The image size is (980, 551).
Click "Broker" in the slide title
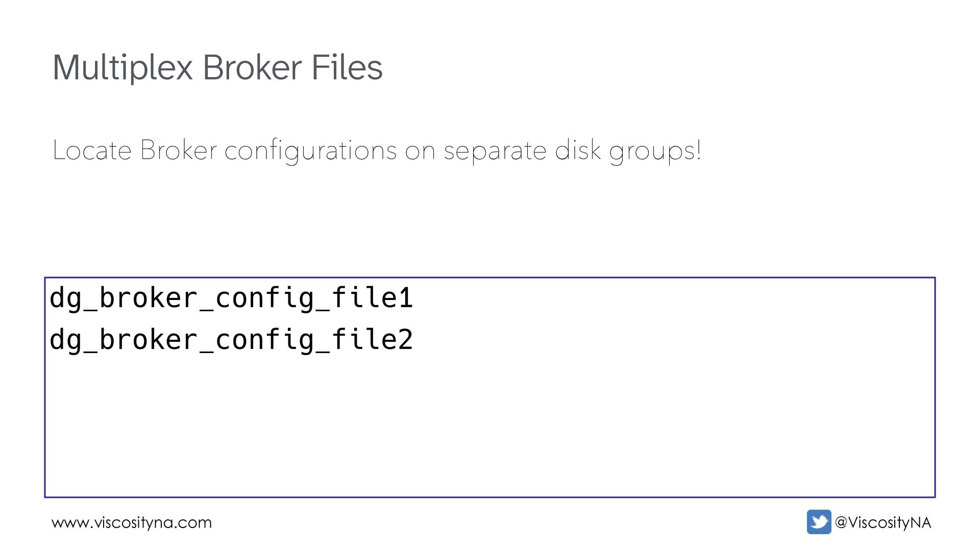252,68
